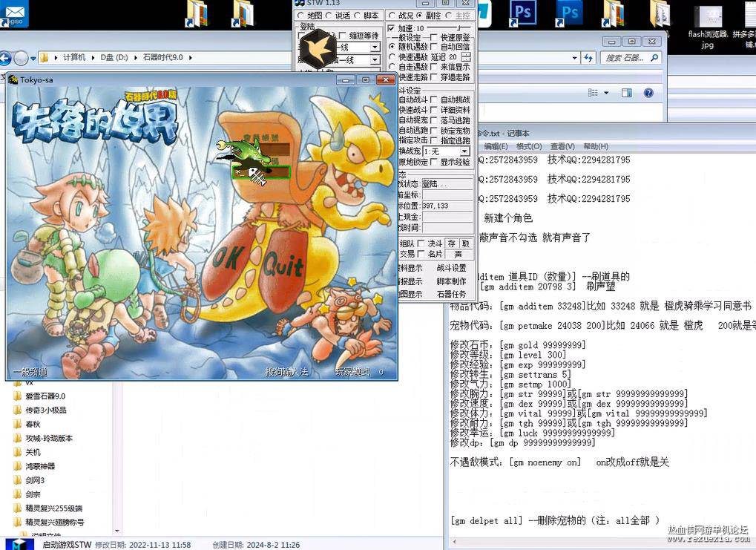
Task: Click the folder icon in Explorer address bar
Action: click(44, 58)
